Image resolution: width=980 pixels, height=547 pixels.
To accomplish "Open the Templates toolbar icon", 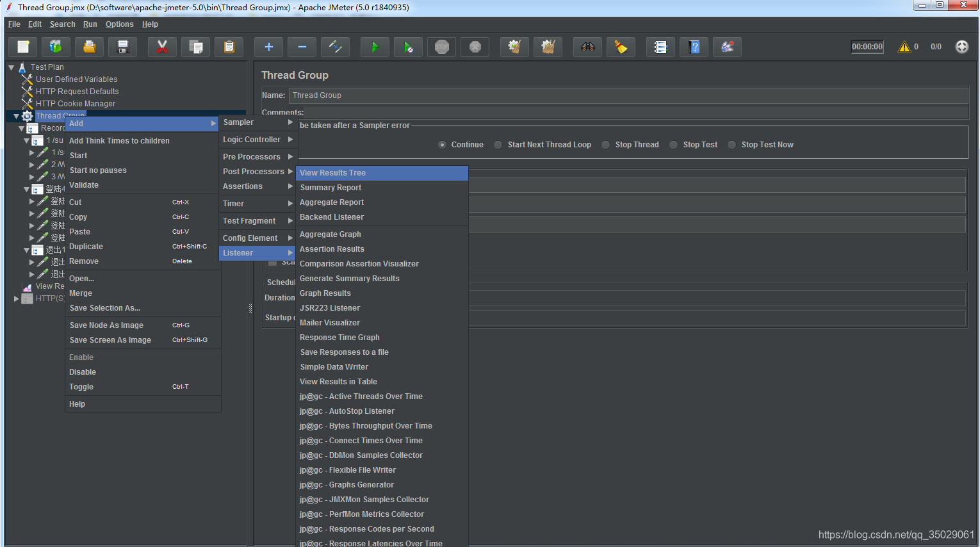I will (x=56, y=47).
